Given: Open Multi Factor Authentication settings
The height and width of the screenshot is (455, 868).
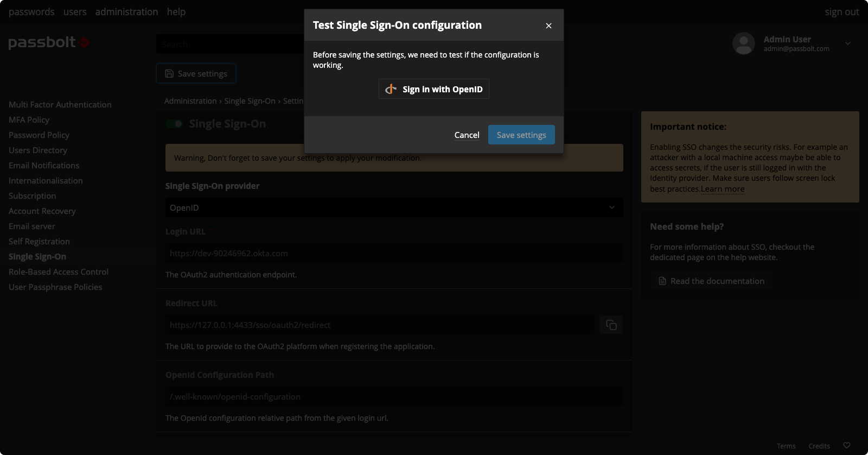Looking at the screenshot, I should 60,104.
